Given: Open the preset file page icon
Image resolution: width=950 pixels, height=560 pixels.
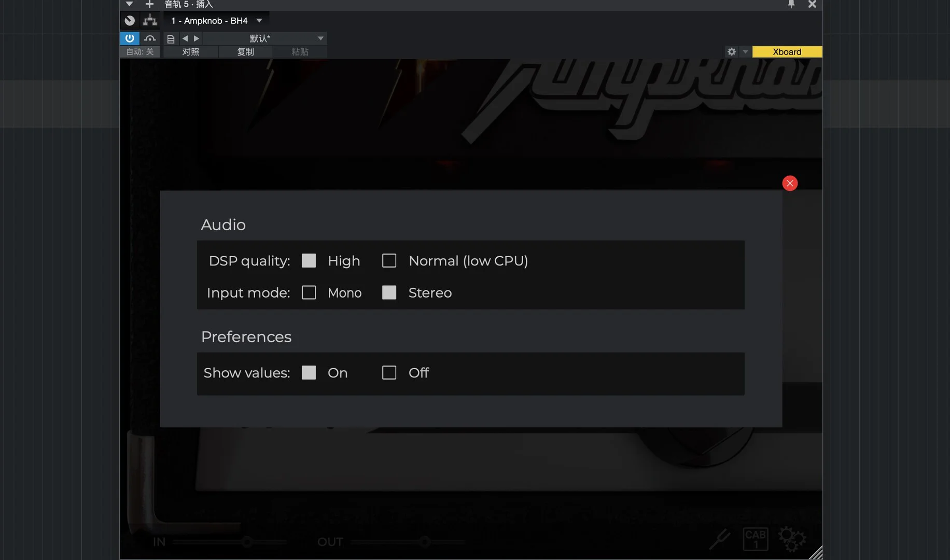Looking at the screenshot, I should pos(170,39).
